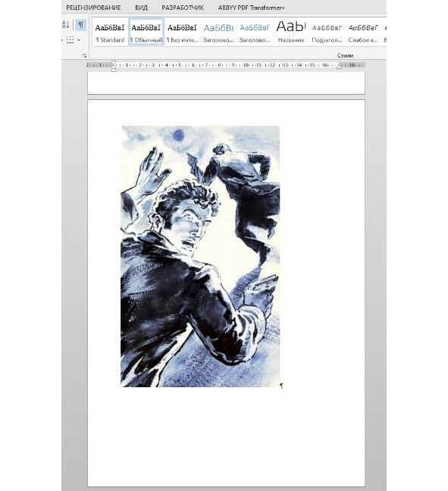Open the РАЗРАБОТЧИК tab
The height and width of the screenshot is (491, 448).
click(x=183, y=8)
